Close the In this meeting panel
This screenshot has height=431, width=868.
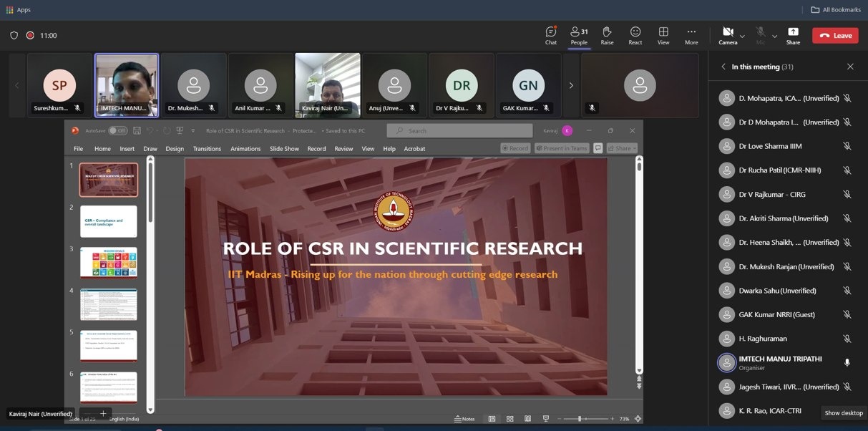point(850,67)
